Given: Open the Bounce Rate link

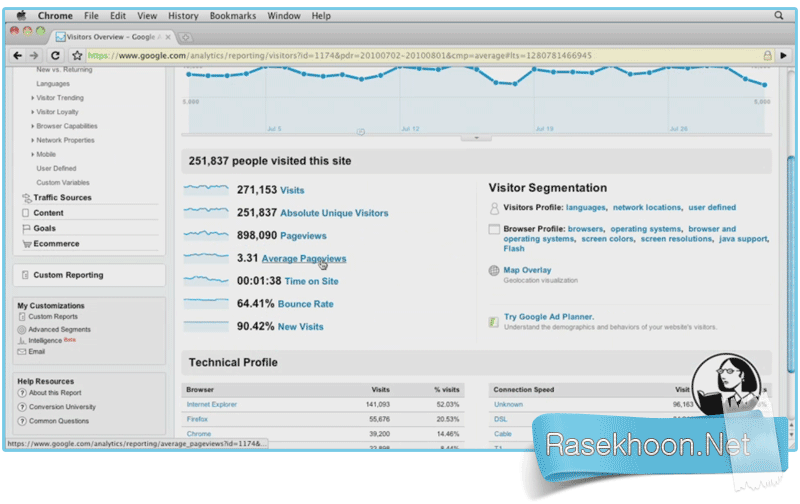Looking at the screenshot, I should coord(306,304).
